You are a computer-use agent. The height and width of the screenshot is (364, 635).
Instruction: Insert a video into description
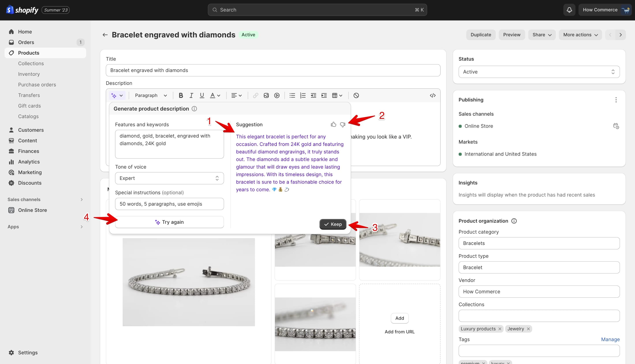click(277, 95)
